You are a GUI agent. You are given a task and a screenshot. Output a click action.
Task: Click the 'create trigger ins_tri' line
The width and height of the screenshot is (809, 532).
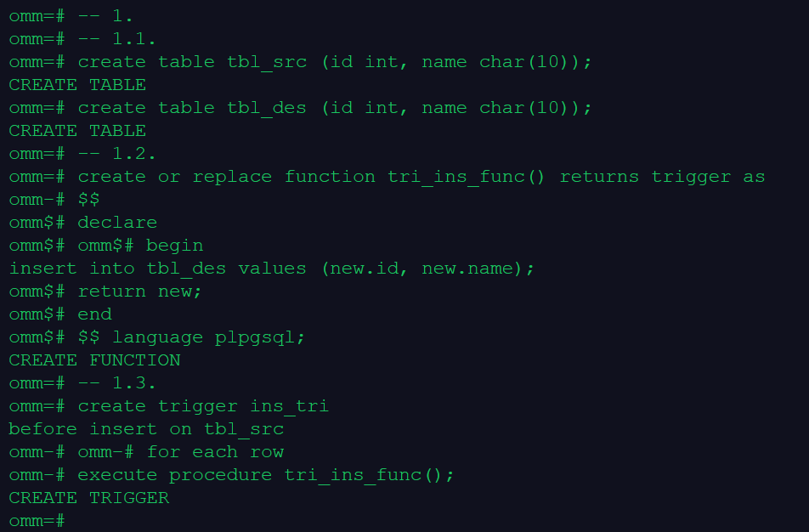coord(169,406)
